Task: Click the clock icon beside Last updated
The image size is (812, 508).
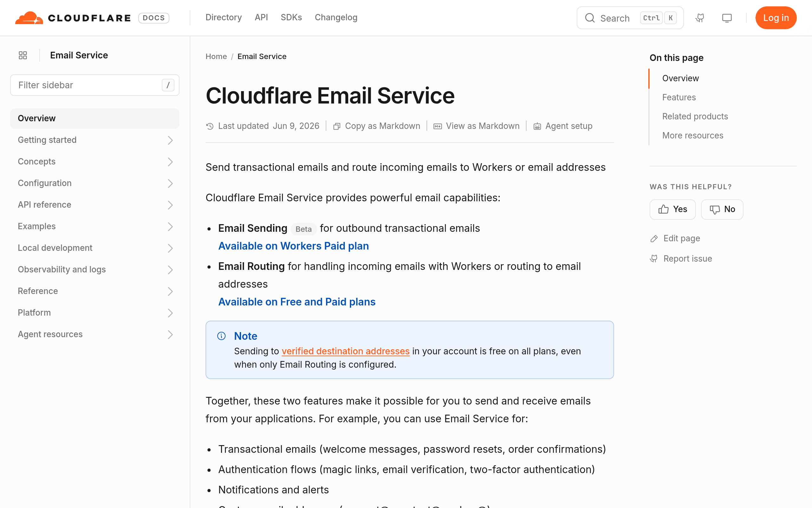Action: 210,126
